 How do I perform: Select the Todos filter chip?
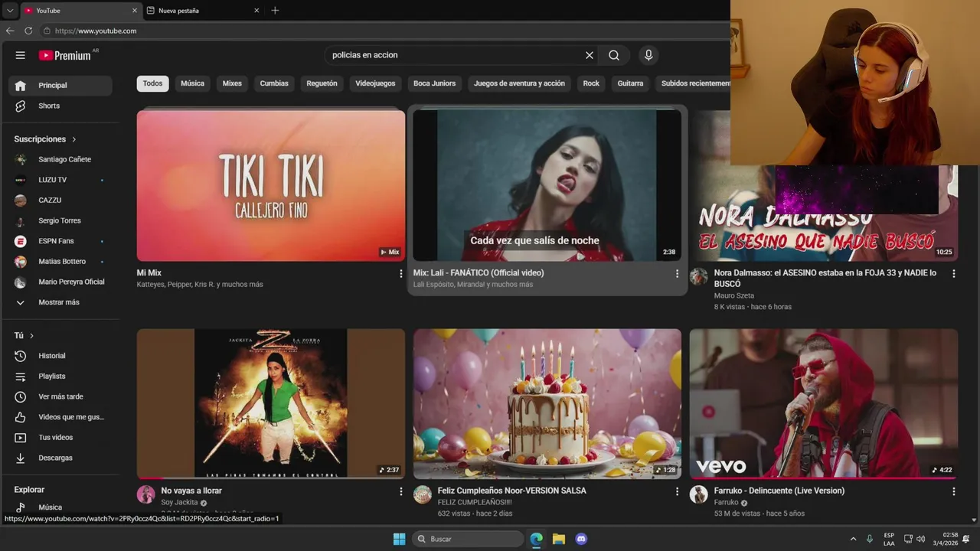152,83
